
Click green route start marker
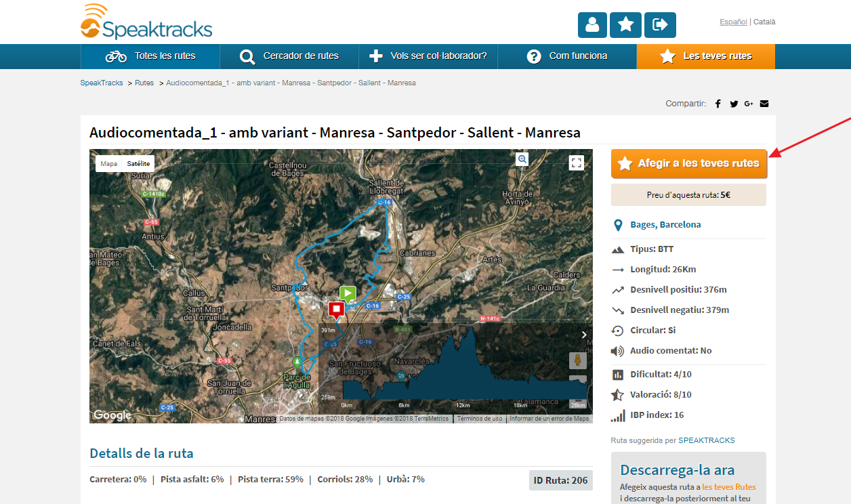point(348,295)
